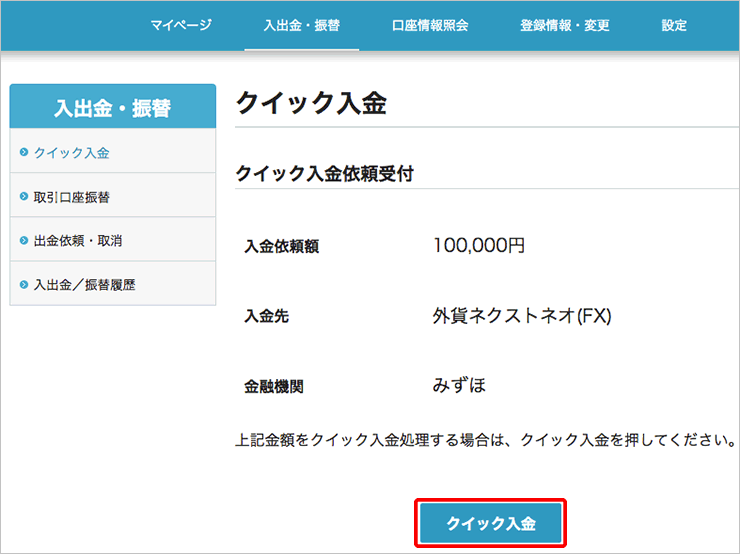The height and width of the screenshot is (554, 740).
Task: Click the bullet icon beside 入出金／振替履歴
Action: tap(24, 285)
